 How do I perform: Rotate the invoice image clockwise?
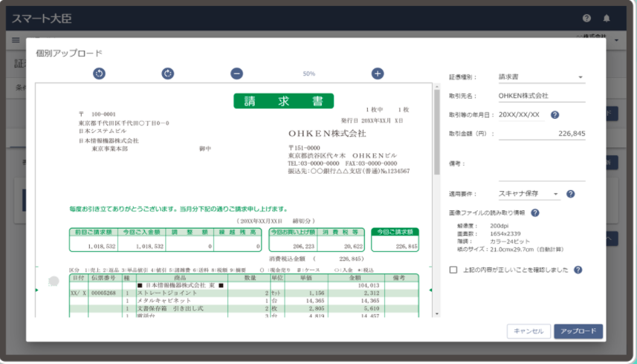(x=168, y=74)
